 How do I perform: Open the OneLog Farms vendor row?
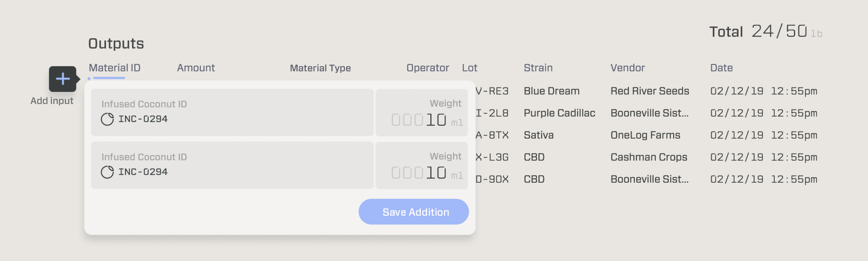(x=647, y=135)
